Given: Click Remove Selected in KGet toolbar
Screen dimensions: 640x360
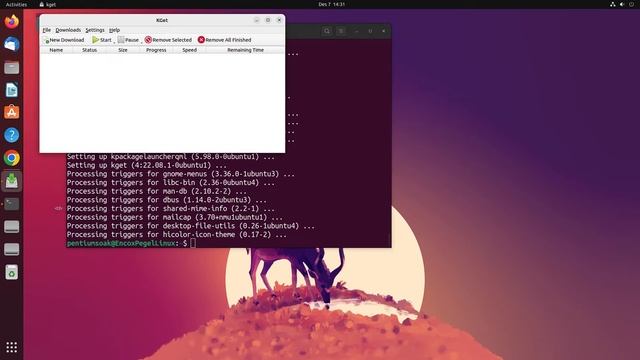Looking at the screenshot, I should click(168, 40).
